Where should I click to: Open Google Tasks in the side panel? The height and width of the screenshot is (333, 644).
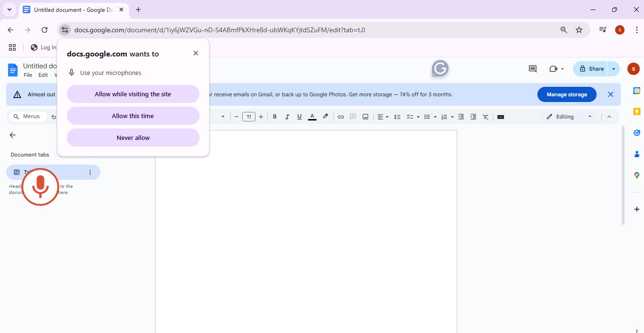(x=637, y=133)
